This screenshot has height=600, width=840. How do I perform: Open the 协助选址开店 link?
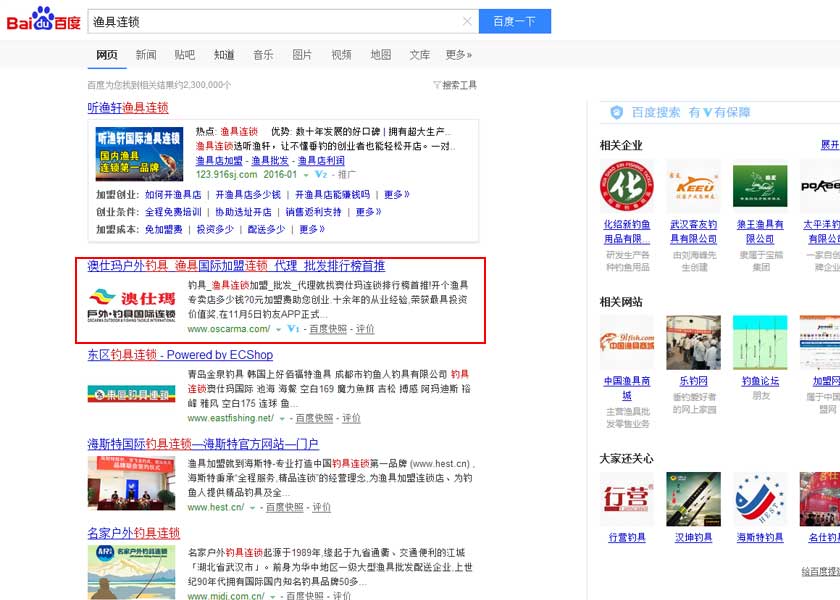click(x=243, y=212)
